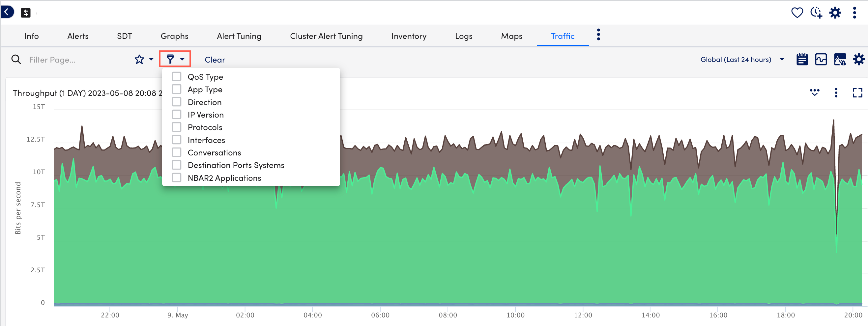Check the QoS Type filter option
The height and width of the screenshot is (326, 868).
(x=177, y=77)
